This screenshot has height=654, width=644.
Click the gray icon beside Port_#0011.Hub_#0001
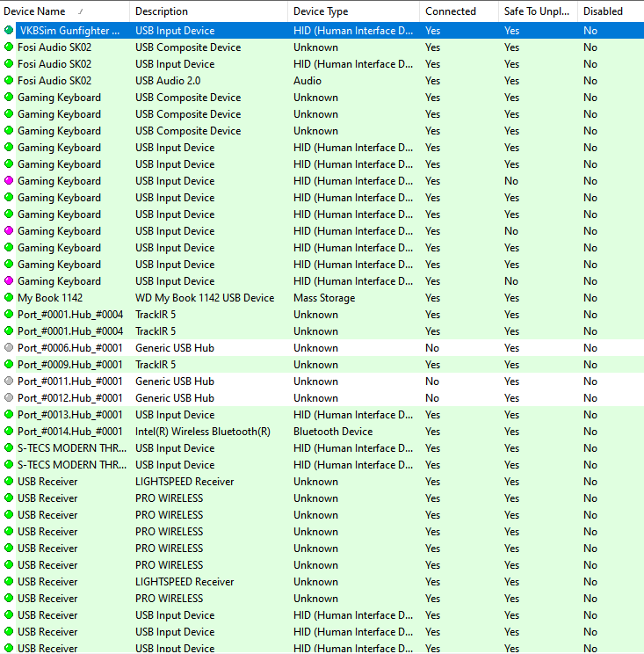(9, 381)
